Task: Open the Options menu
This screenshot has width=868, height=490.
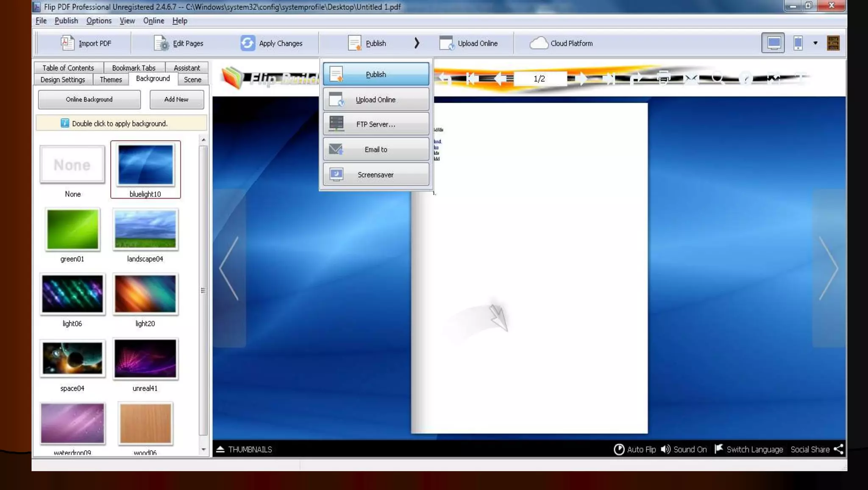Action: pos(99,21)
